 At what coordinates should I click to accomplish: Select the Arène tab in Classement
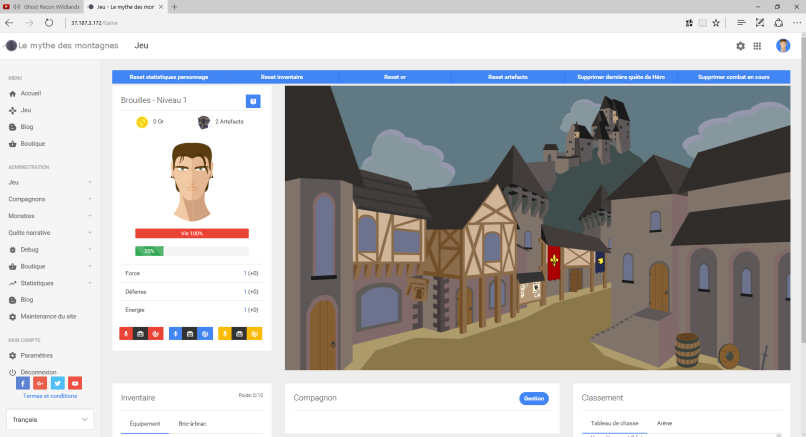pyautogui.click(x=664, y=424)
